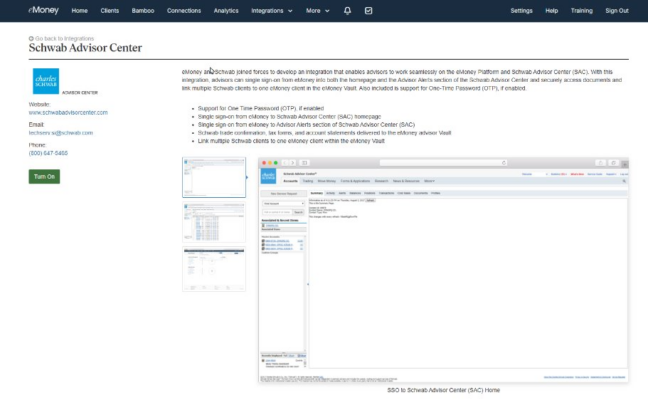
Task: Expand the Integrations dropdown menu
Action: point(272,11)
